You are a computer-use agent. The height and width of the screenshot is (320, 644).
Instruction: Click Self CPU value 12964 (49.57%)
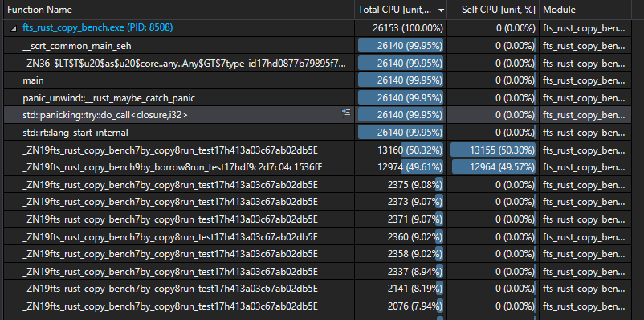[503, 167]
